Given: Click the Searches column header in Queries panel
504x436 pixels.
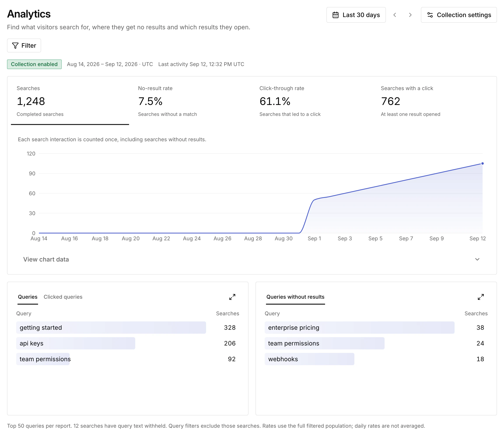Looking at the screenshot, I should coord(227,313).
